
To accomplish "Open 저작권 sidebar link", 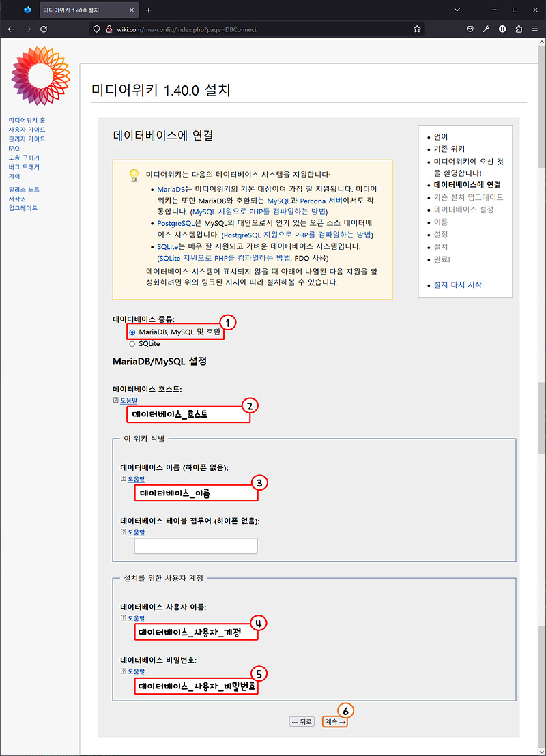I will [17, 199].
